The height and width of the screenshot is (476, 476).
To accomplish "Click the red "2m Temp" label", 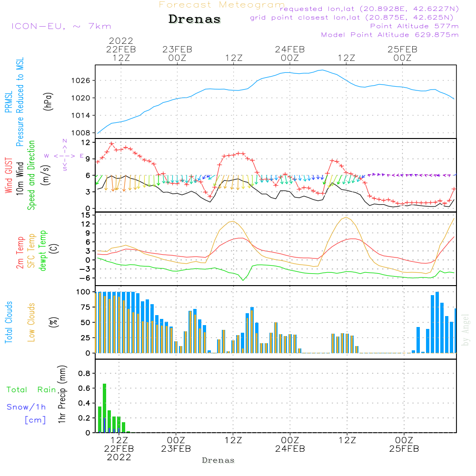I will click(x=20, y=253).
